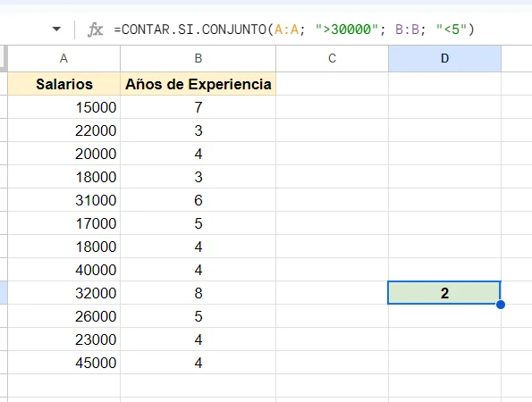This screenshot has width=532, height=402.
Task: Select the green result cell showing 2
Action: coord(444,293)
